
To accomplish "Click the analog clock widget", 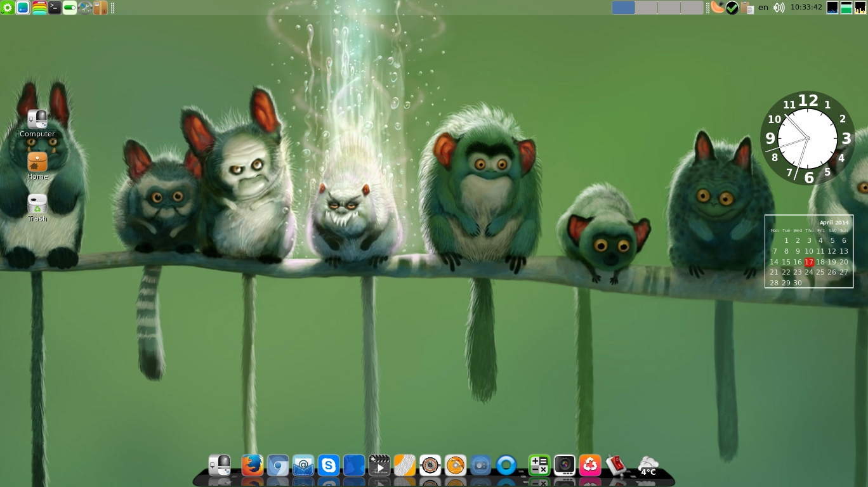I will pyautogui.click(x=808, y=138).
